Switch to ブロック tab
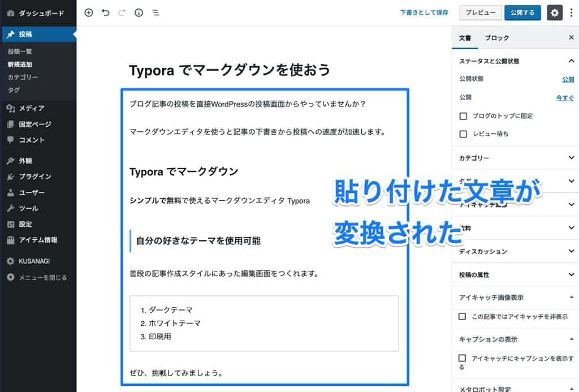The image size is (579, 392). pyautogui.click(x=496, y=38)
